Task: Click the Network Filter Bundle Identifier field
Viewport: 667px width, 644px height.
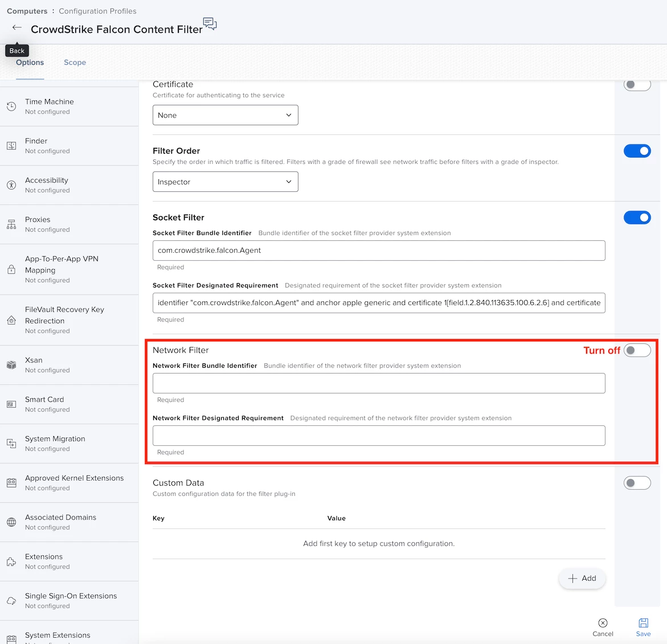Action: click(x=379, y=383)
